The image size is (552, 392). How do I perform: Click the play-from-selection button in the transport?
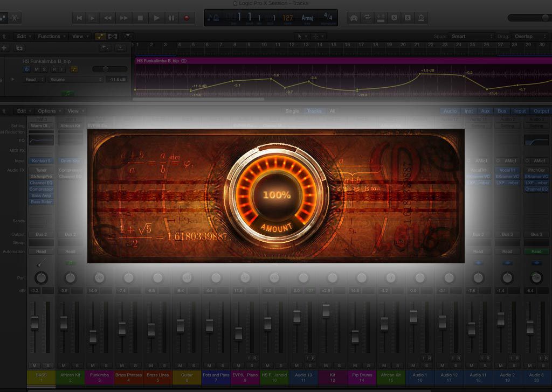[92, 18]
